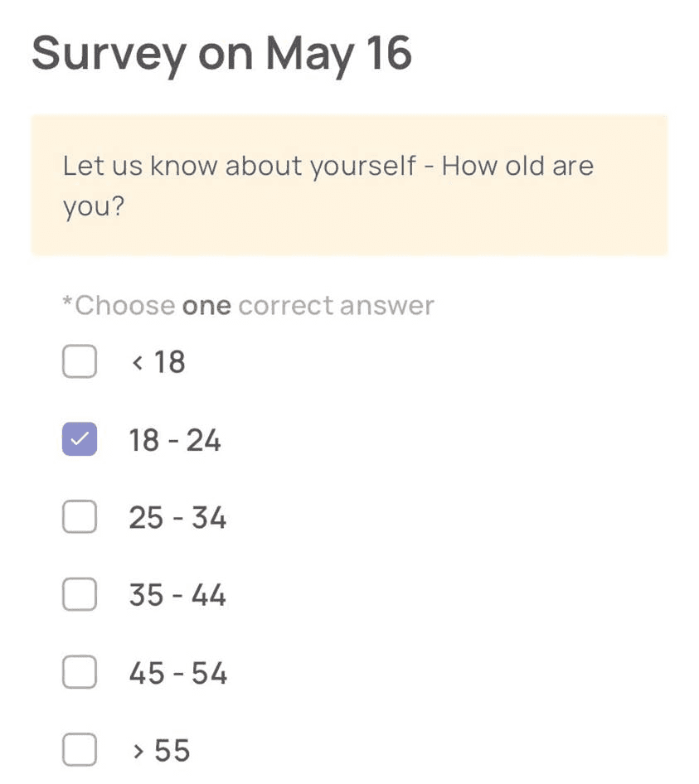This screenshot has height=784, width=699.
Task: Choose the "18 - 24" option label
Action: 174,440
